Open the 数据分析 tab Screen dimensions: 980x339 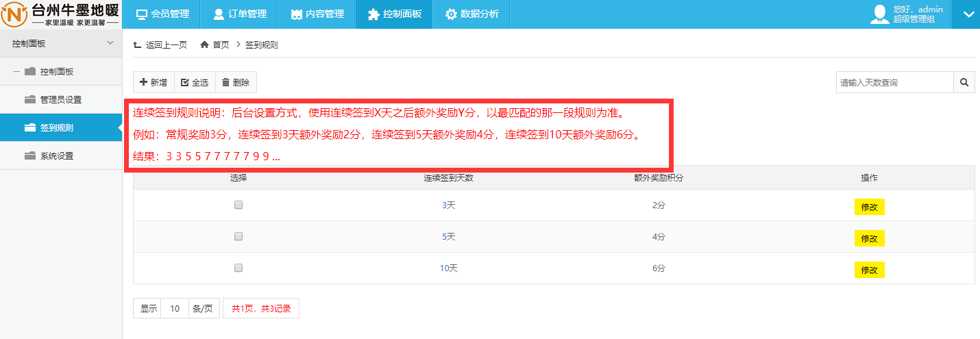[471, 14]
